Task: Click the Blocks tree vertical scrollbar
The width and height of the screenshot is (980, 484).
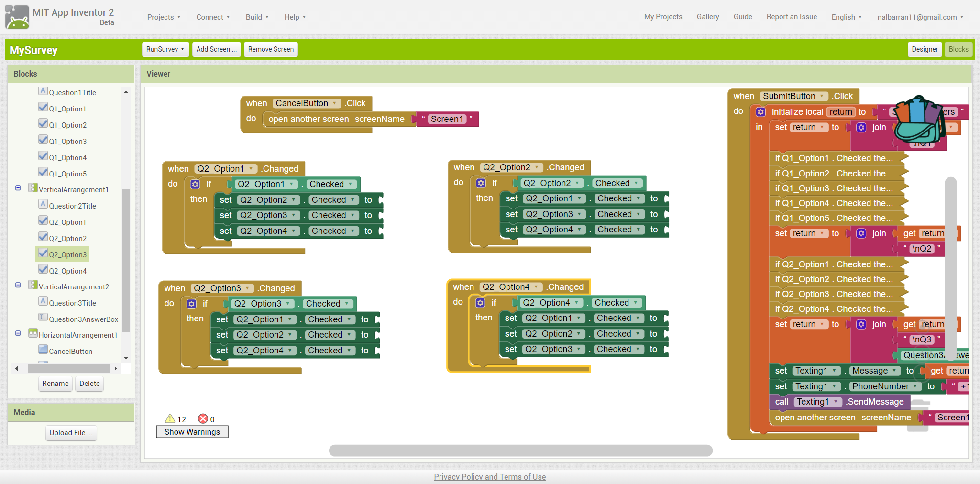Action: pyautogui.click(x=126, y=261)
